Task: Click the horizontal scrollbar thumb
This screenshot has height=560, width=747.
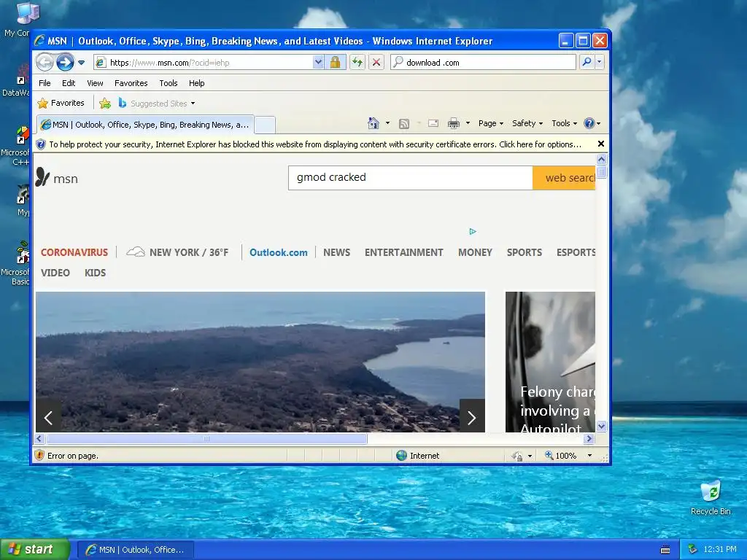Action: pyautogui.click(x=206, y=438)
